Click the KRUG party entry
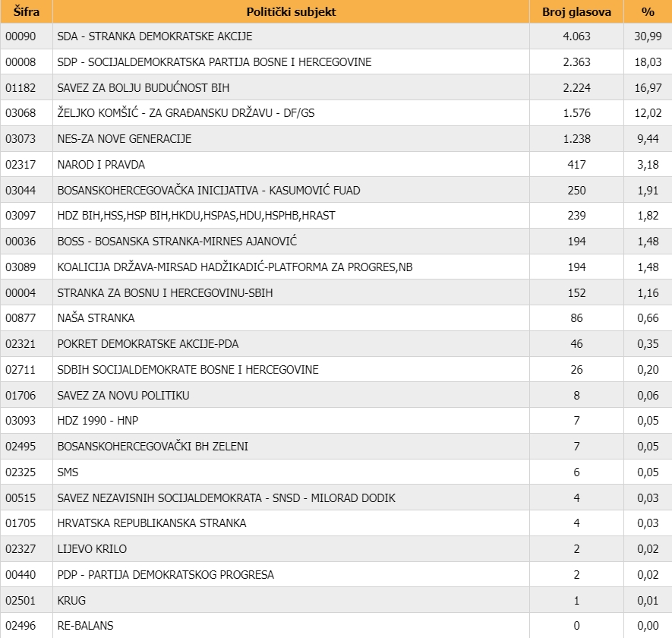This screenshot has width=672, height=638. tap(72, 601)
